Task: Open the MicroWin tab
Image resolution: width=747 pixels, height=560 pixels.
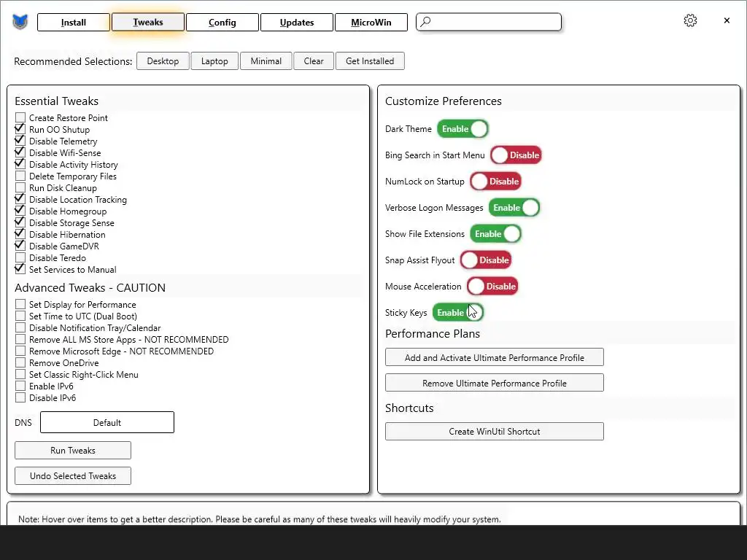Action: click(x=371, y=23)
